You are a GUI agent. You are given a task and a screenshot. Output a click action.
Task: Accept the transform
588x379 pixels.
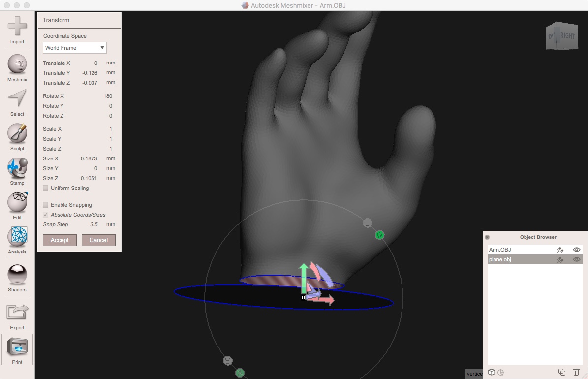coord(60,240)
